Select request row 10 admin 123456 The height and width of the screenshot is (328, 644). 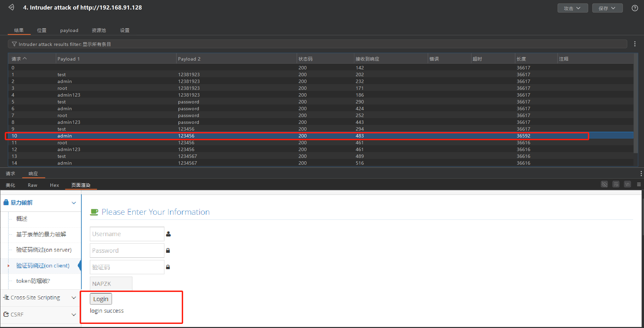click(x=321, y=136)
